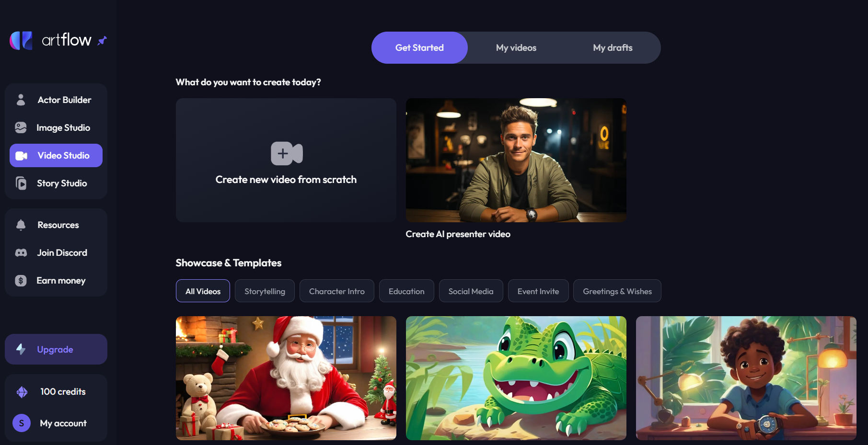Open the Join Discord link
868x445 pixels.
[x=56, y=252]
